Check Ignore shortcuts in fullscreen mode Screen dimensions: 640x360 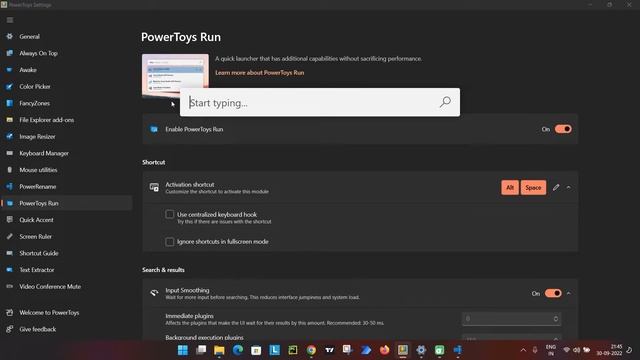click(x=170, y=242)
